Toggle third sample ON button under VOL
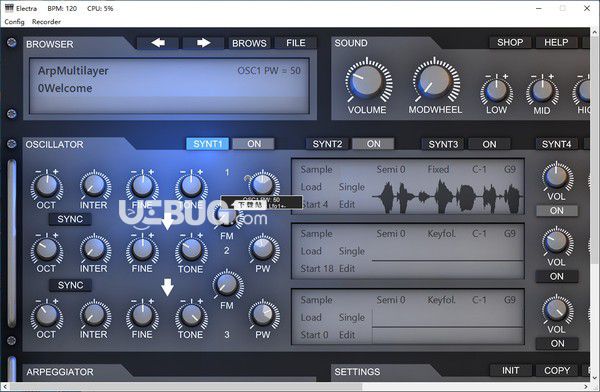Image resolution: width=600 pixels, height=392 pixels. pos(557,343)
